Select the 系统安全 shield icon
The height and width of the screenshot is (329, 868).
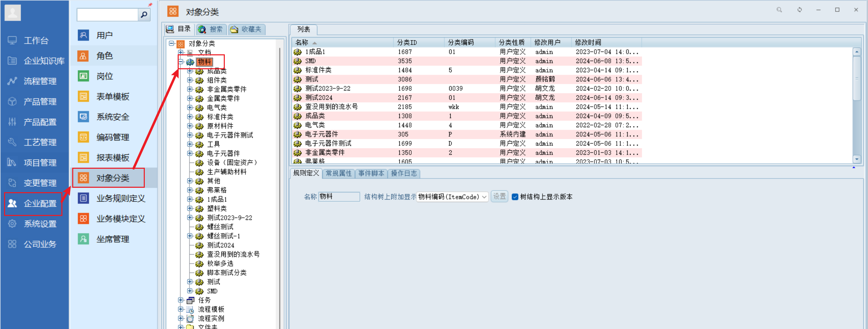(83, 117)
